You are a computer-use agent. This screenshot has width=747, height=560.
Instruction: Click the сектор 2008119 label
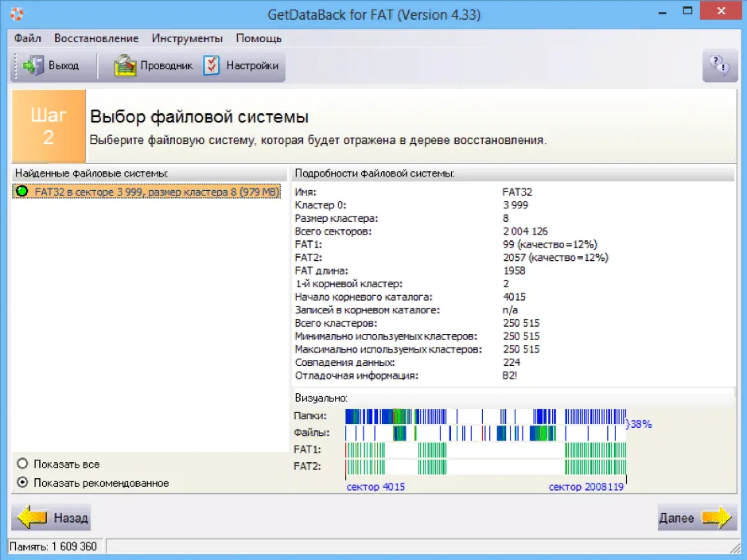coord(586,487)
